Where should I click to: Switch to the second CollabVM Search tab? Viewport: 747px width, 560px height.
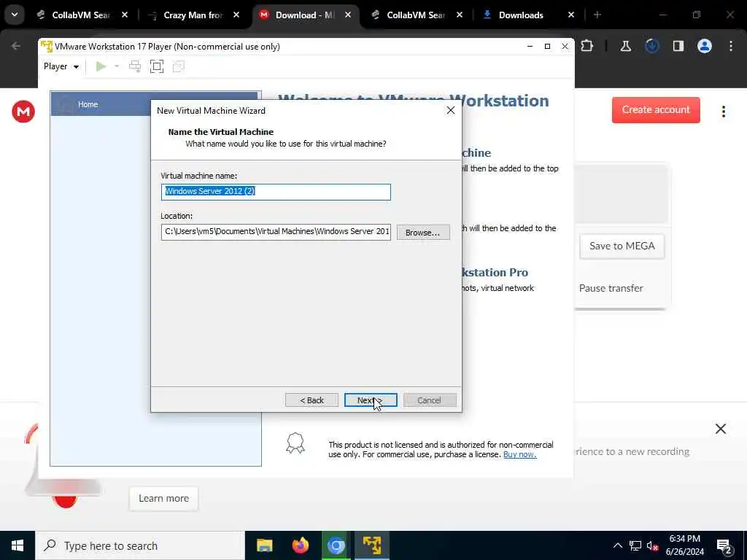(416, 15)
